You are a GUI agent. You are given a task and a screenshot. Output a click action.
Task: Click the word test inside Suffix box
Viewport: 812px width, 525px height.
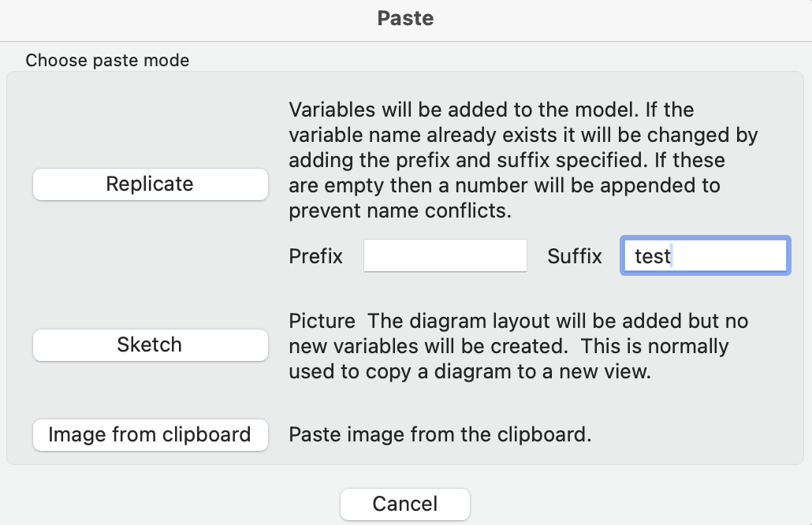[653, 256]
